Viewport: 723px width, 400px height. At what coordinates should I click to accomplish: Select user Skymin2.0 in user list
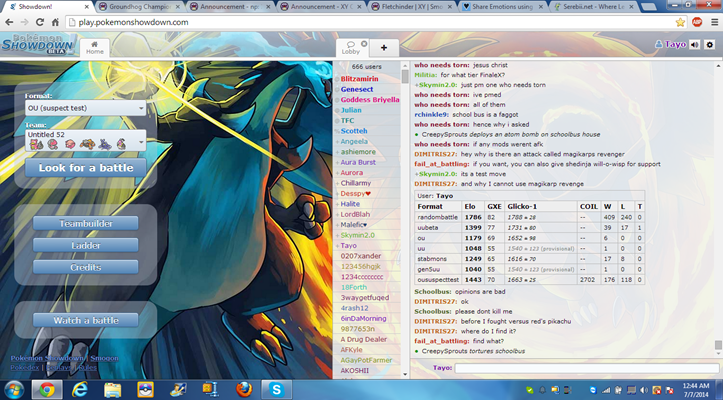click(x=357, y=235)
